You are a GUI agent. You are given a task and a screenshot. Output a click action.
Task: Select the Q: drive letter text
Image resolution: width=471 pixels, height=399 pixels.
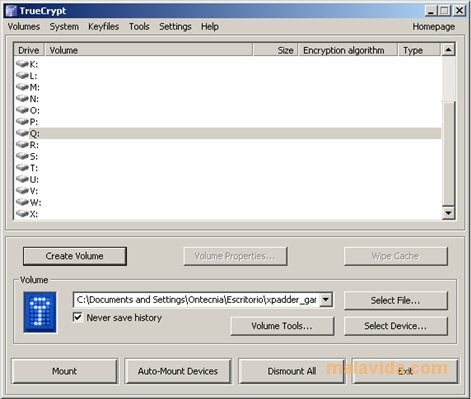(35, 133)
